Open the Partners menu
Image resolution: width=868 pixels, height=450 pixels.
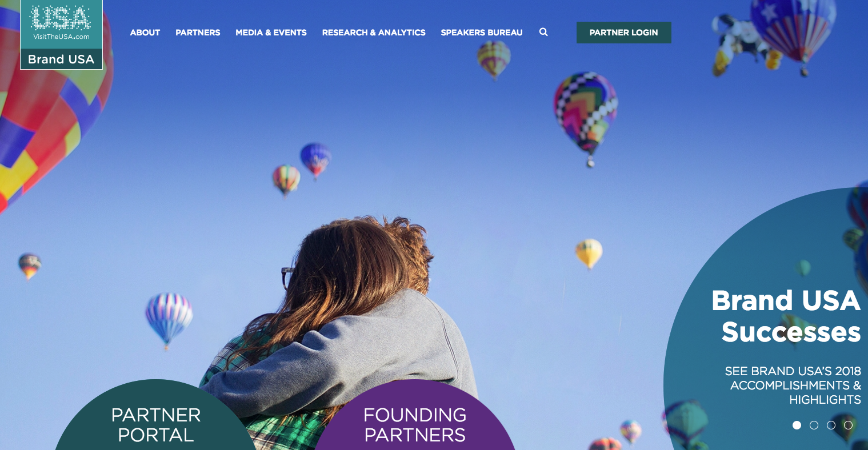pyautogui.click(x=198, y=33)
